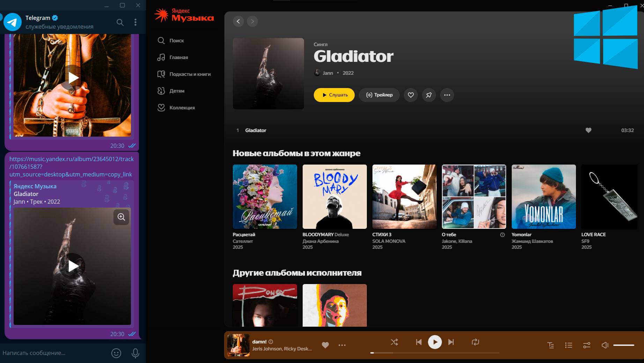This screenshot has height=363, width=644.
Task: Open the play queue list
Action: (569, 345)
